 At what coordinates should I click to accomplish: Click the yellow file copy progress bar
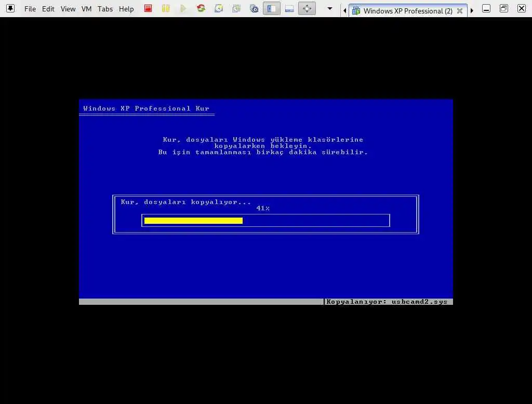193,221
